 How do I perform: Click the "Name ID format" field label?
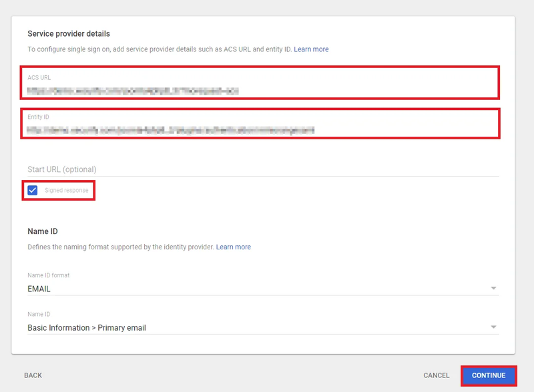(48, 275)
